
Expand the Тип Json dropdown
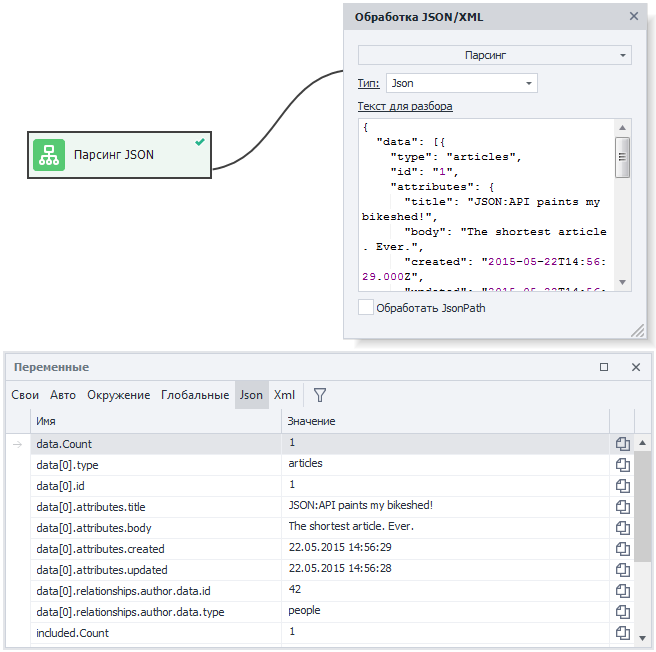[x=462, y=83]
